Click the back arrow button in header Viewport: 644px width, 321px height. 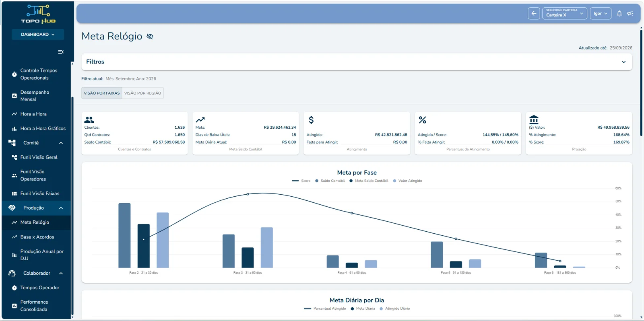(534, 13)
